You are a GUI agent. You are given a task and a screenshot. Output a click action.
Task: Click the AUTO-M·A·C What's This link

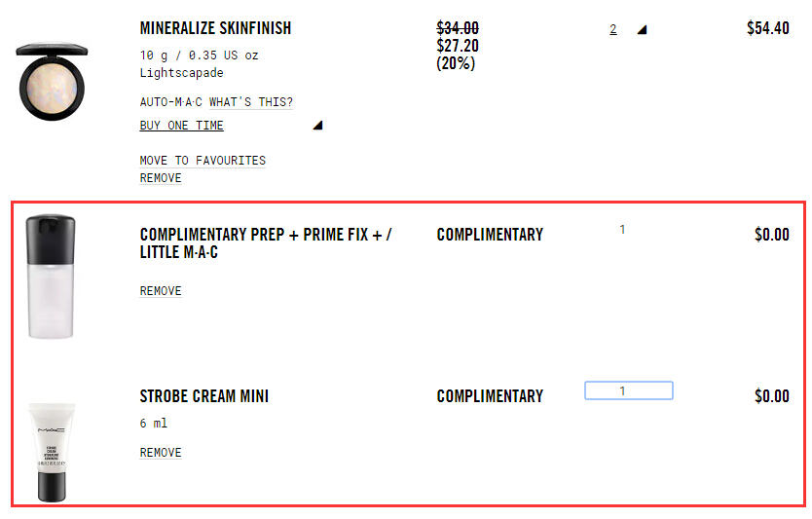[x=216, y=102]
